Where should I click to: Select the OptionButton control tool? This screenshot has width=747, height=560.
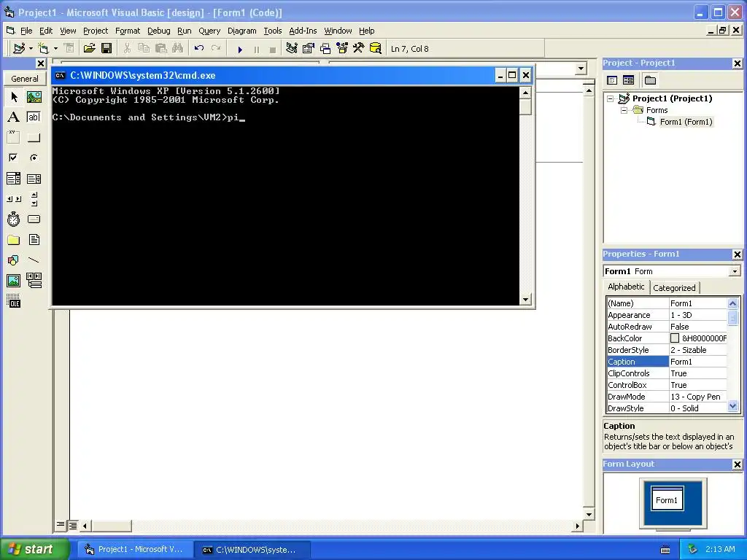[x=34, y=157]
